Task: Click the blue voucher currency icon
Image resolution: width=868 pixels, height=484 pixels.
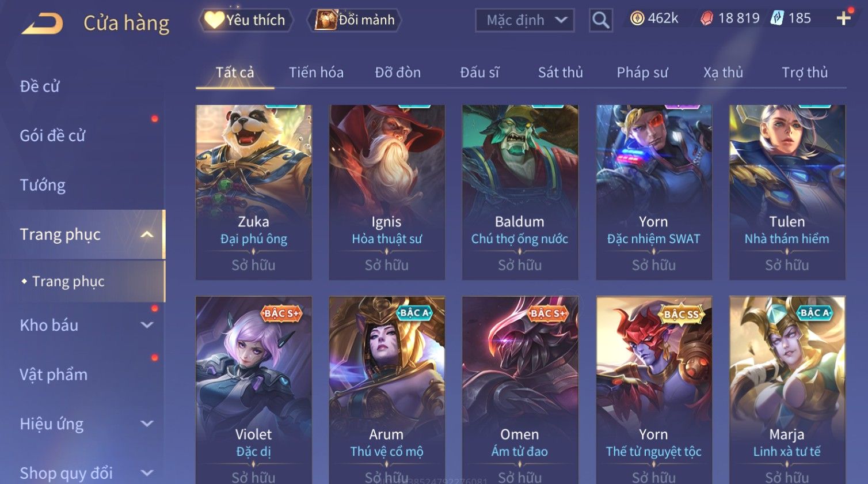Action: point(776,18)
